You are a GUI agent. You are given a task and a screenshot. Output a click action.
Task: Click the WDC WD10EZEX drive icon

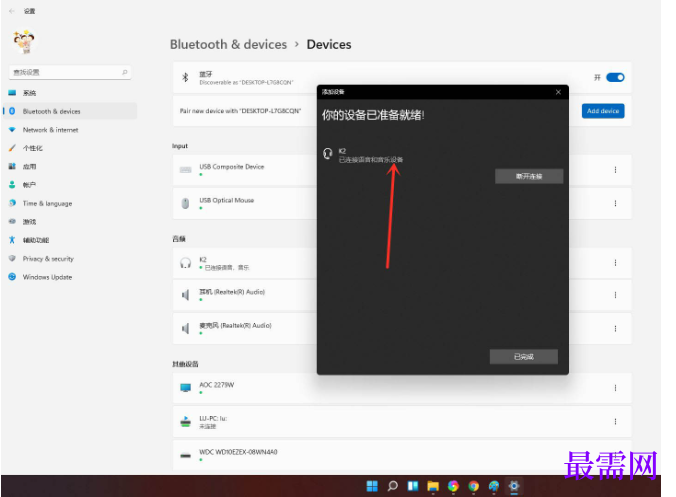[x=185, y=455]
